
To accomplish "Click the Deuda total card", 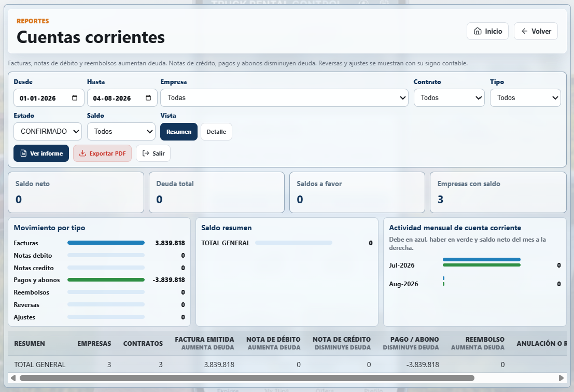I will (x=217, y=192).
